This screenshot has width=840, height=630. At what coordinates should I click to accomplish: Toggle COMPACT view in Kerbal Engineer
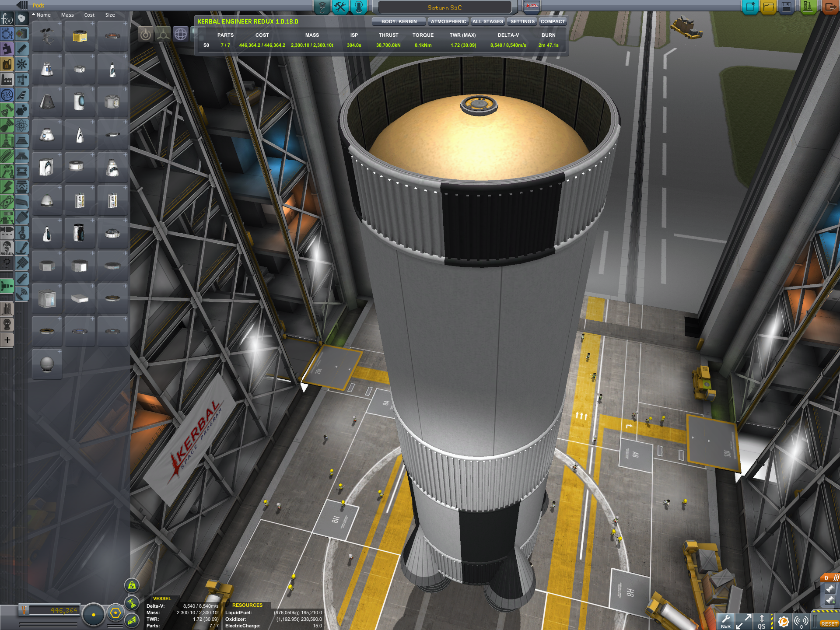[x=553, y=21]
